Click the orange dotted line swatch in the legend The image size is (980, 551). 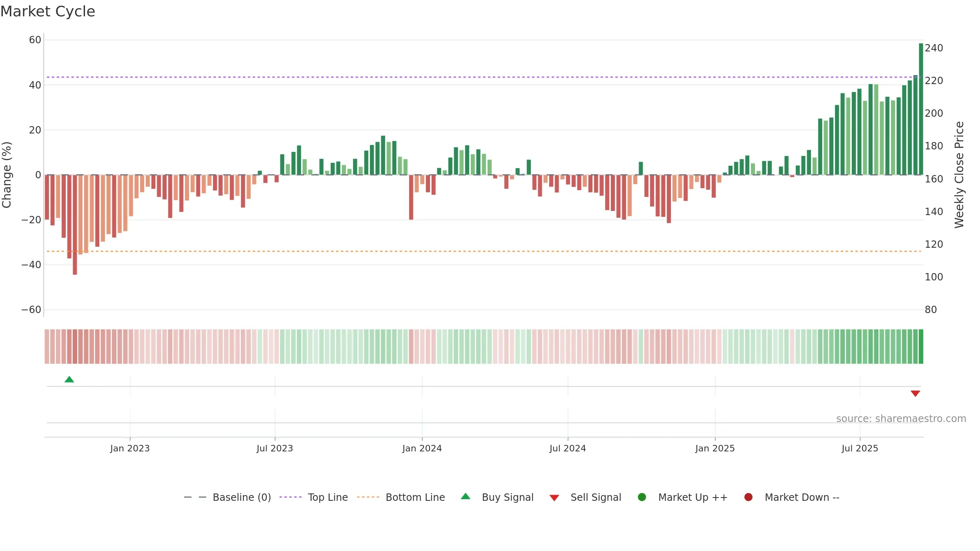pyautogui.click(x=368, y=497)
